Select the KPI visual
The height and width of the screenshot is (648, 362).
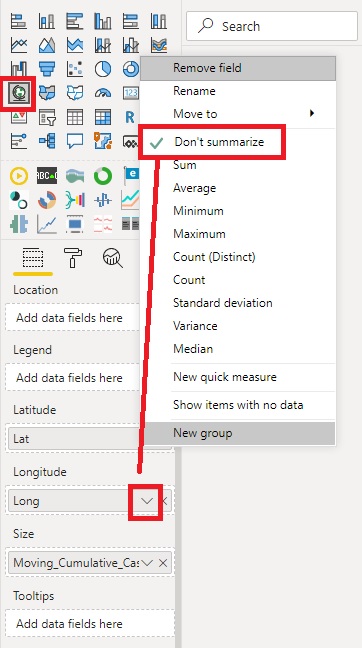pyautogui.click(x=19, y=117)
